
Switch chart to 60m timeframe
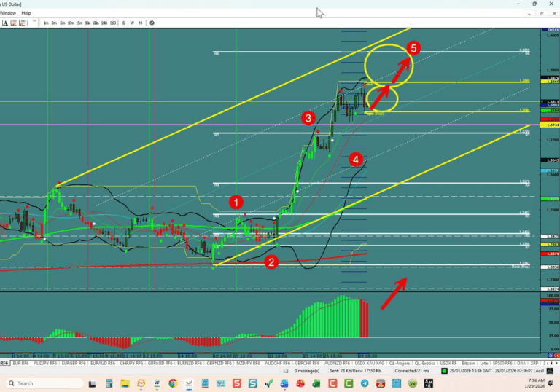(96, 23)
